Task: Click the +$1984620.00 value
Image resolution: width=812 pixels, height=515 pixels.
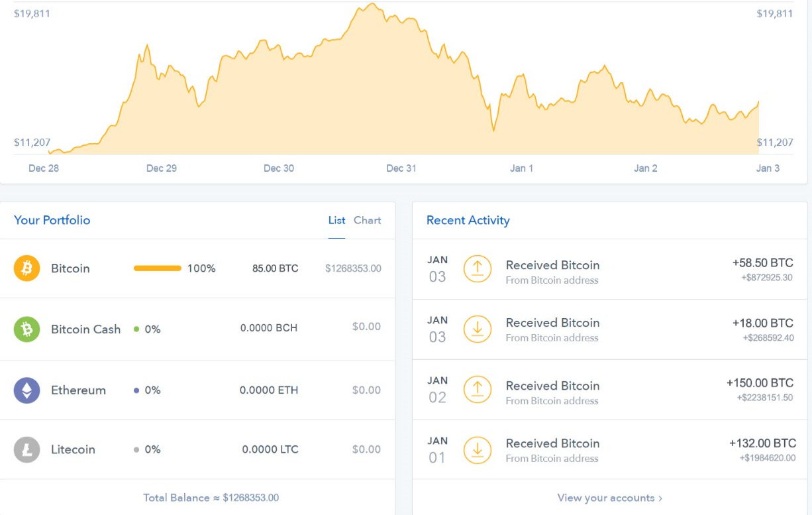Action: click(x=768, y=458)
